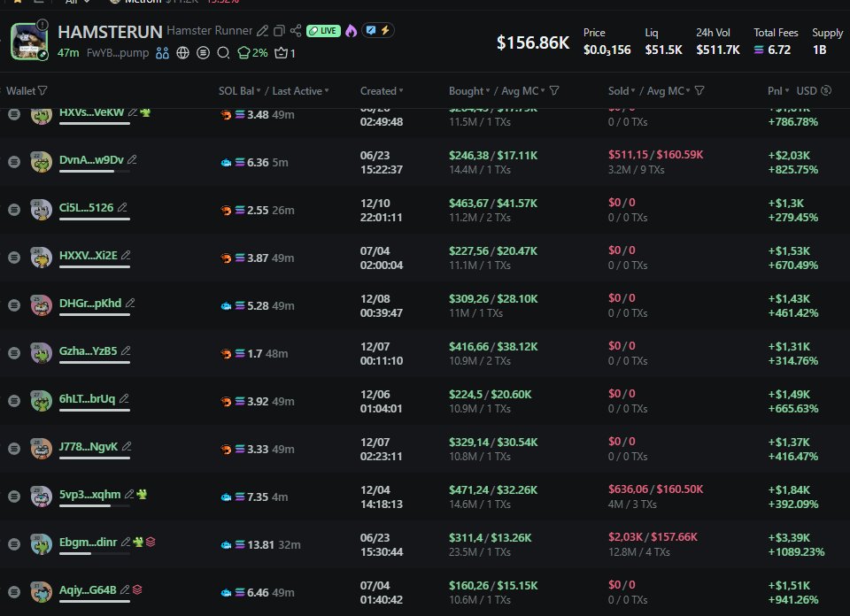850x616 pixels.
Task: Open wallet DvnA...w9Dv
Action: point(91,160)
